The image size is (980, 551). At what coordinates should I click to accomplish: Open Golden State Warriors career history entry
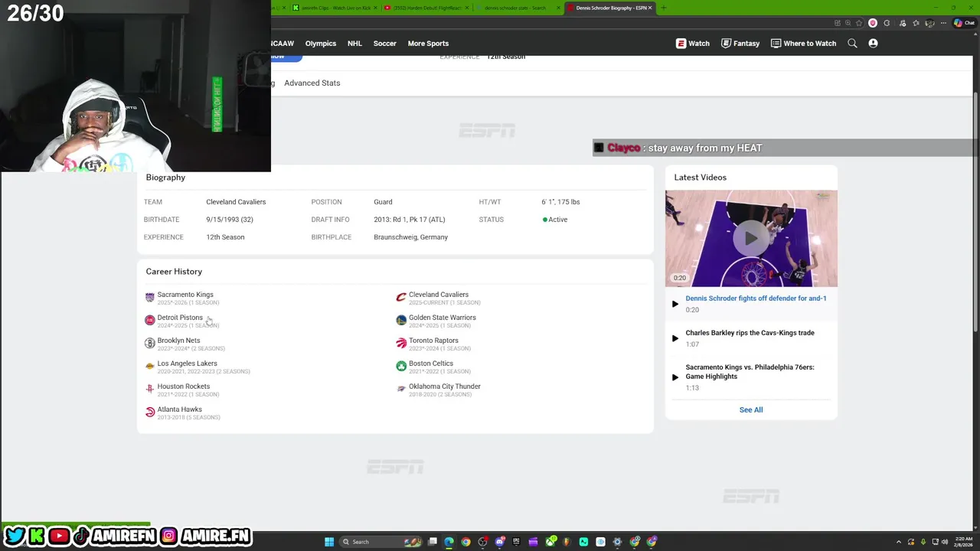(442, 318)
